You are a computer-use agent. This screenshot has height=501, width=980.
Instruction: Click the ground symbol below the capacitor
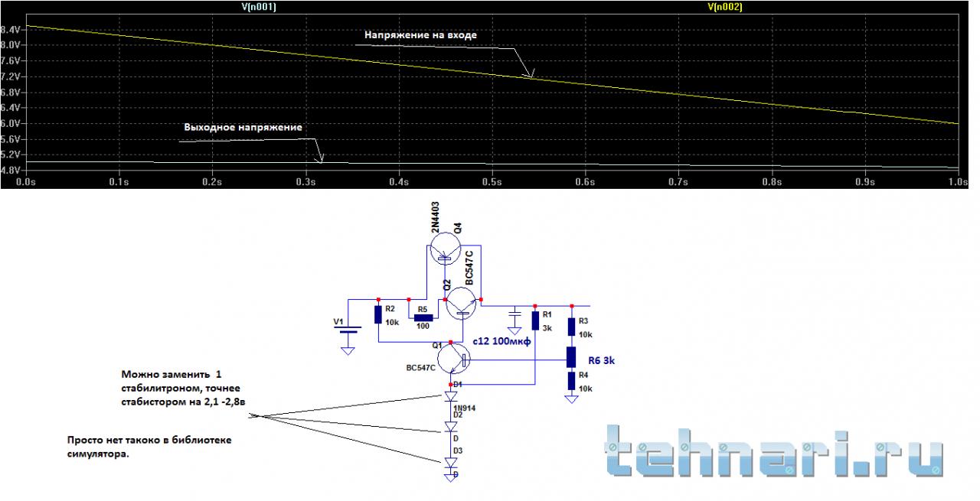pos(514,330)
